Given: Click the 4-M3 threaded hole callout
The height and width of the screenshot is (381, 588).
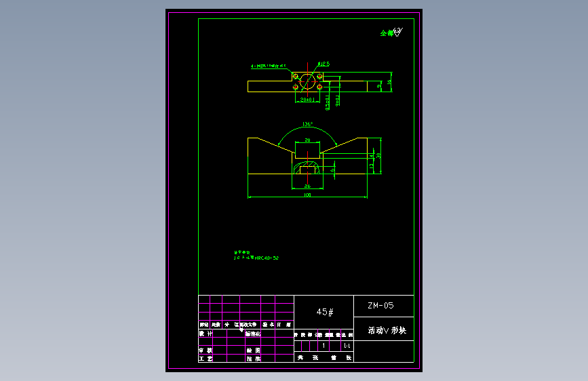Looking at the screenshot, I should (x=268, y=66).
